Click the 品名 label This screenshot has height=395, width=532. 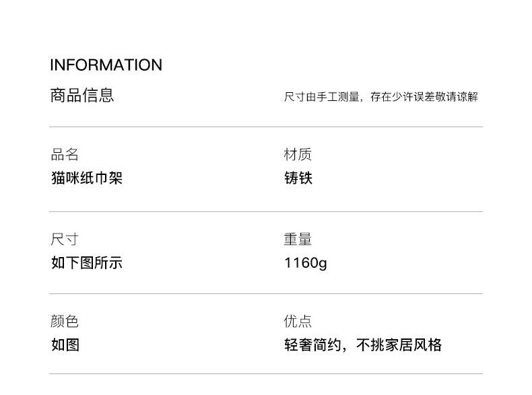click(65, 154)
